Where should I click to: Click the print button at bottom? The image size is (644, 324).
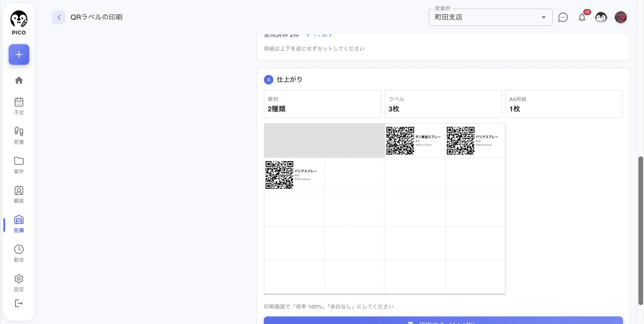click(x=443, y=321)
